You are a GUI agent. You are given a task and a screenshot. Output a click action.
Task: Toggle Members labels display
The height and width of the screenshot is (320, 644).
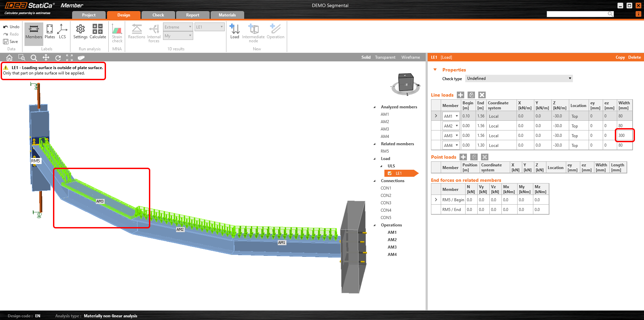pos(34,32)
